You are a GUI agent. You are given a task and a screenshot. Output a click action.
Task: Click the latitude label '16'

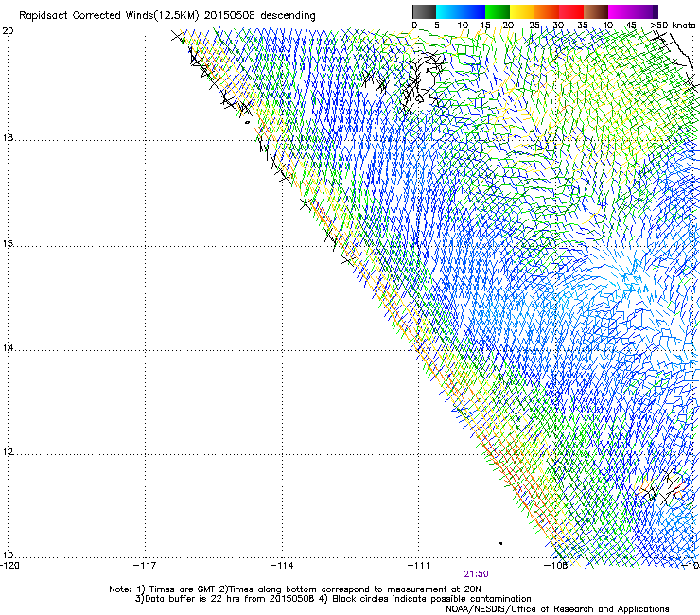click(x=8, y=244)
